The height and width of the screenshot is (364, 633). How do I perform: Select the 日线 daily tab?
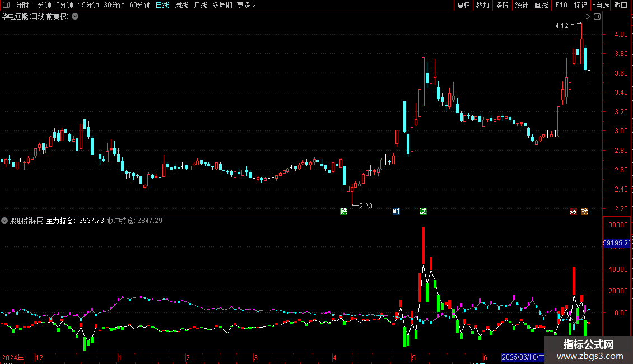click(162, 5)
